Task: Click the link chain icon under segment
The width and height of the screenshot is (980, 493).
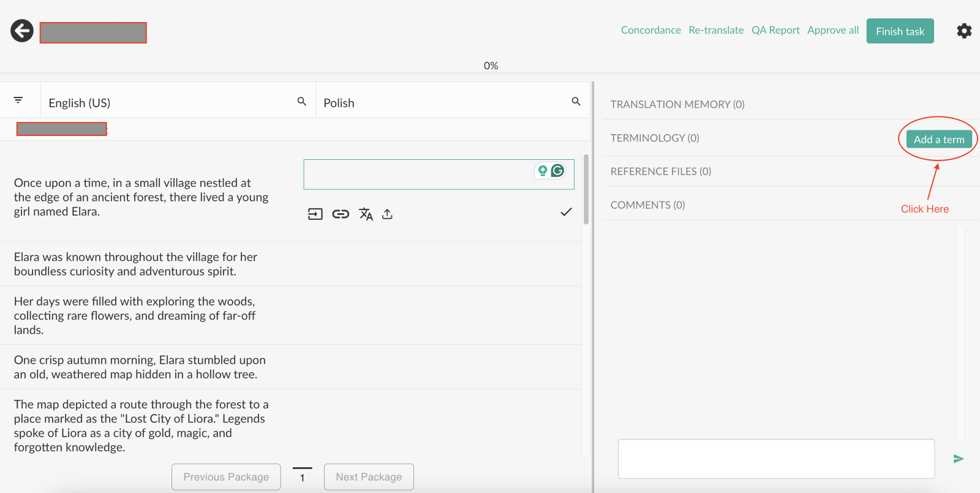Action: point(341,214)
